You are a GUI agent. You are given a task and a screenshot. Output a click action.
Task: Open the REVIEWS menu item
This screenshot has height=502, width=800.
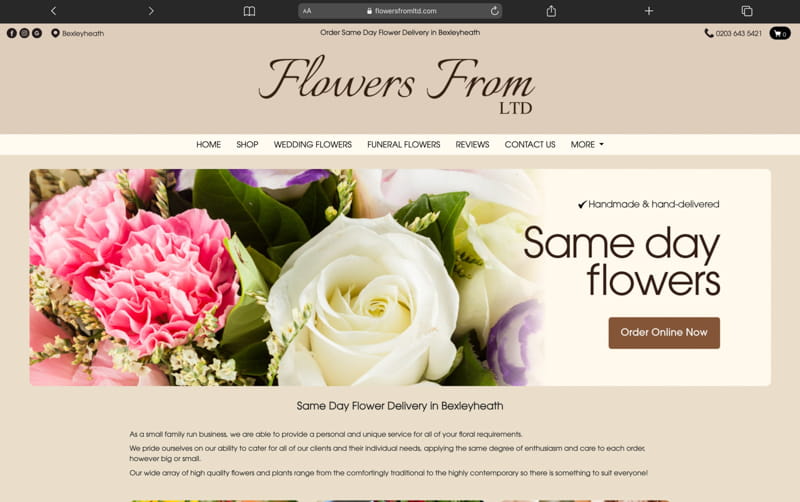pos(472,144)
